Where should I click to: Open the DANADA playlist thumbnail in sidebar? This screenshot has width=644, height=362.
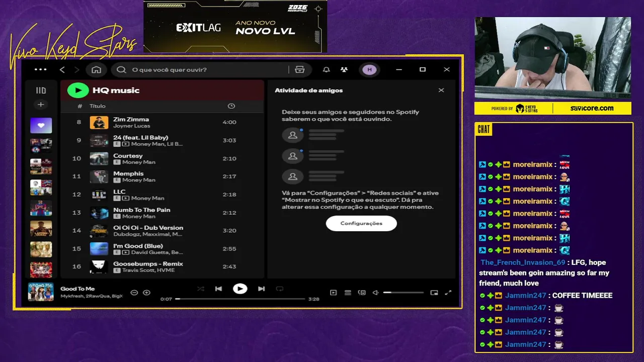pyautogui.click(x=41, y=270)
